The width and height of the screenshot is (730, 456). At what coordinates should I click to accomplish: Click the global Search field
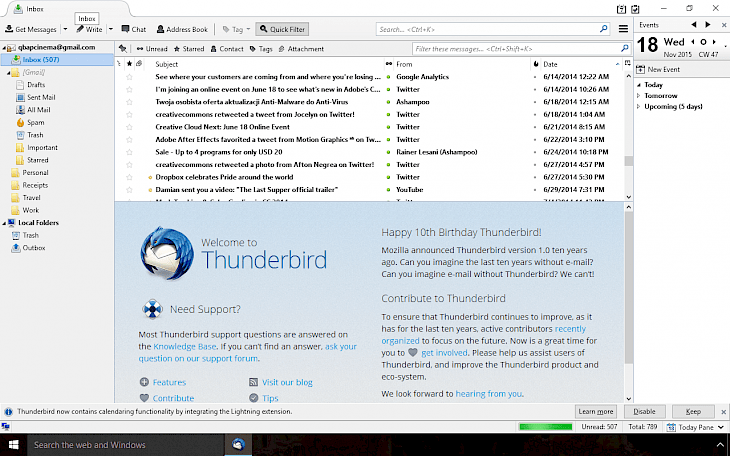click(x=493, y=29)
